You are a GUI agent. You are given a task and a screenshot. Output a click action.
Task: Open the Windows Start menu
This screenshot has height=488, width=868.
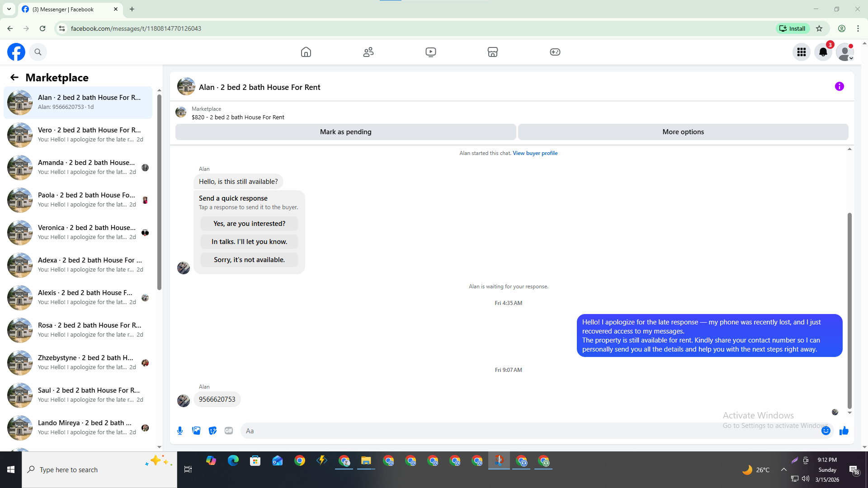pos(11,470)
